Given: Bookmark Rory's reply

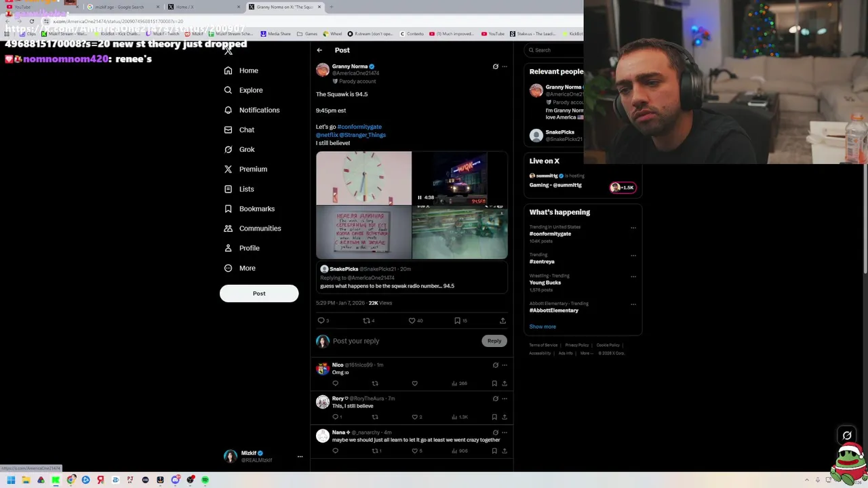Looking at the screenshot, I should click(x=494, y=417).
